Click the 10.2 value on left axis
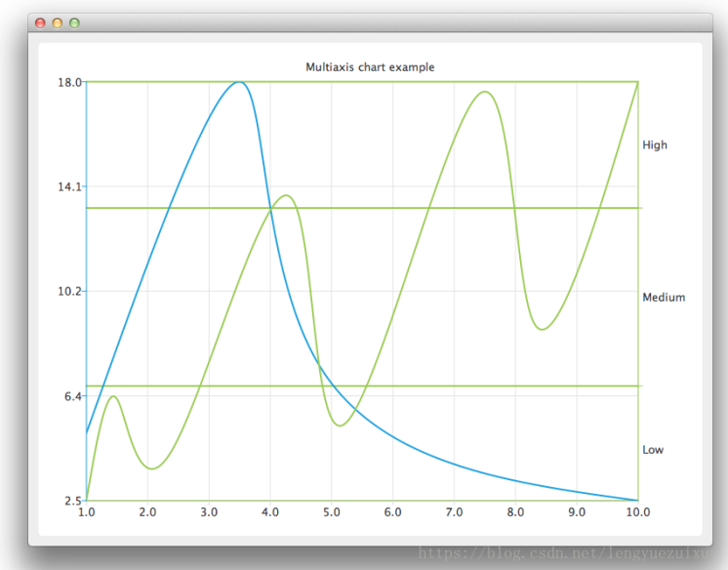This screenshot has width=728, height=570. (x=69, y=291)
